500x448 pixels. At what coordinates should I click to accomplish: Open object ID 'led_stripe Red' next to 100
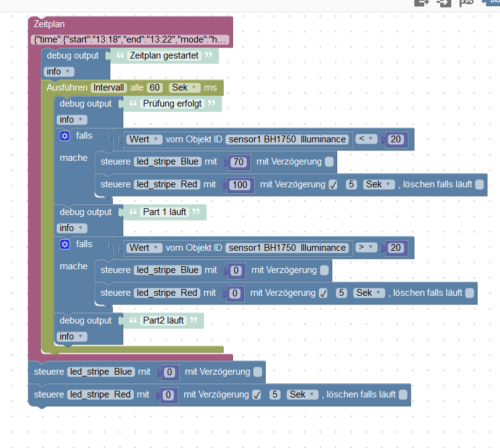tap(167, 184)
